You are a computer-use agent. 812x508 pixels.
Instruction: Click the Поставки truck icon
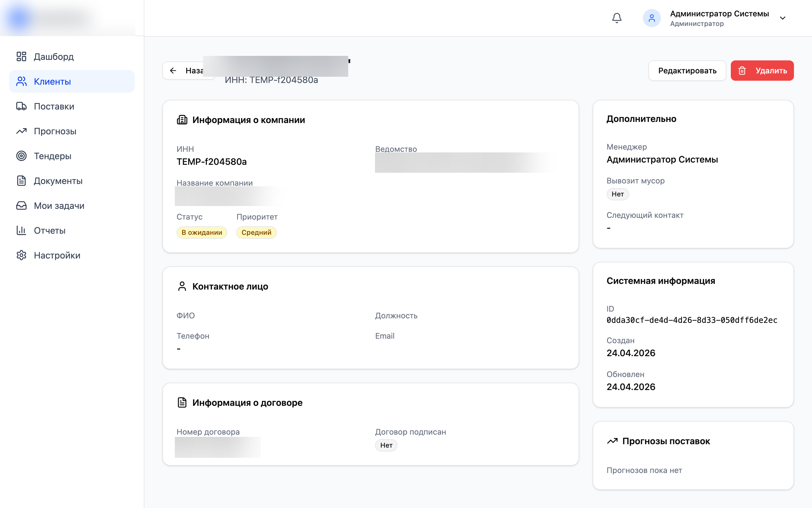tap(21, 106)
